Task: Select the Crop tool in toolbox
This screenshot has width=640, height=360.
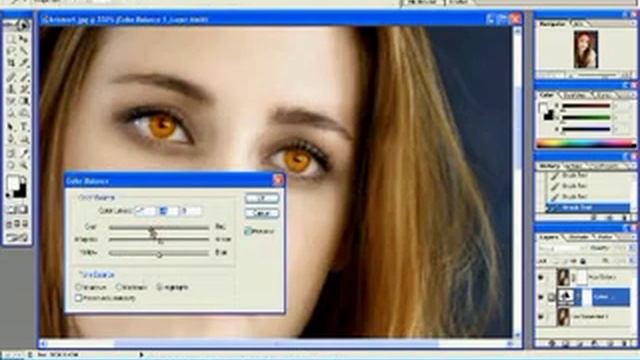Action: (11, 63)
